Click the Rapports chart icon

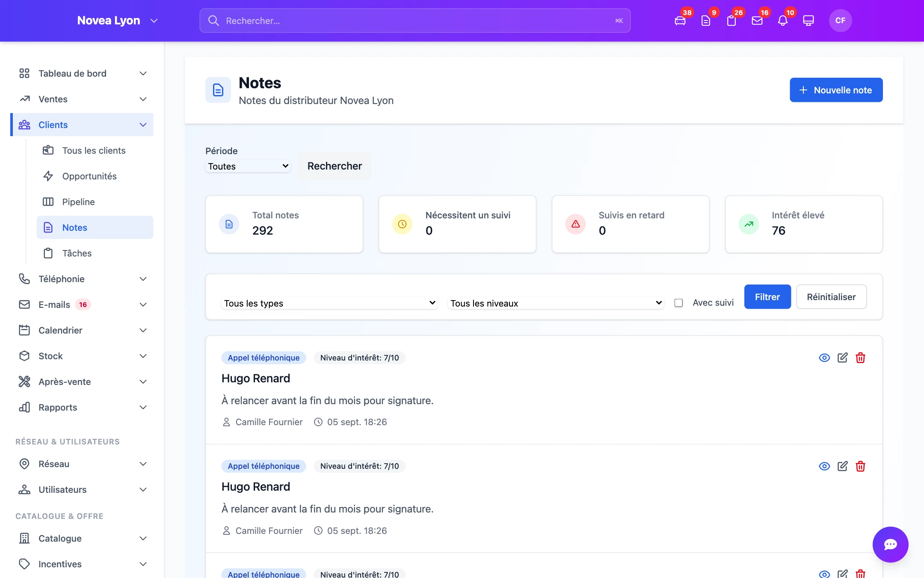click(x=24, y=407)
